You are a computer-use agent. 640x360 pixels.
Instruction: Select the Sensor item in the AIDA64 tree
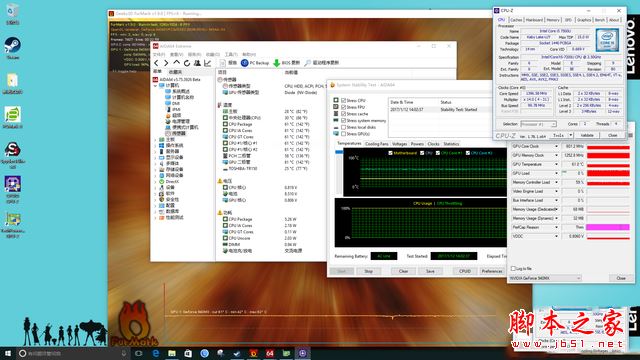point(175,133)
